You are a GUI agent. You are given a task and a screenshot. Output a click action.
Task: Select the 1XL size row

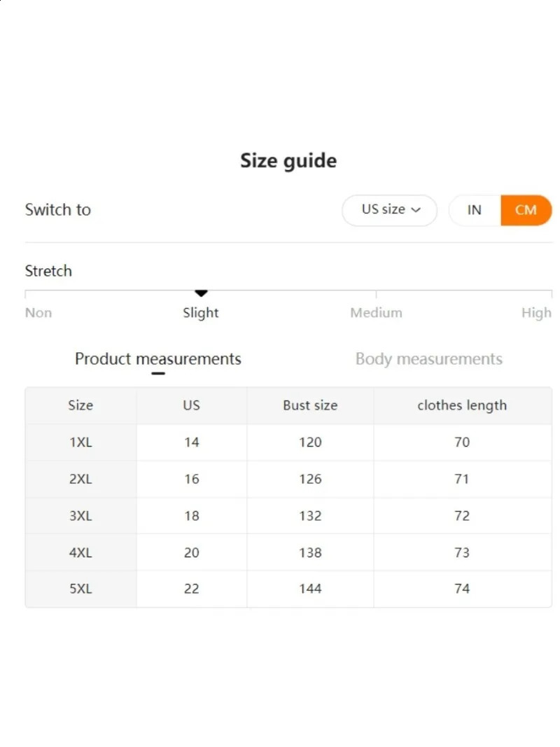[x=80, y=442]
